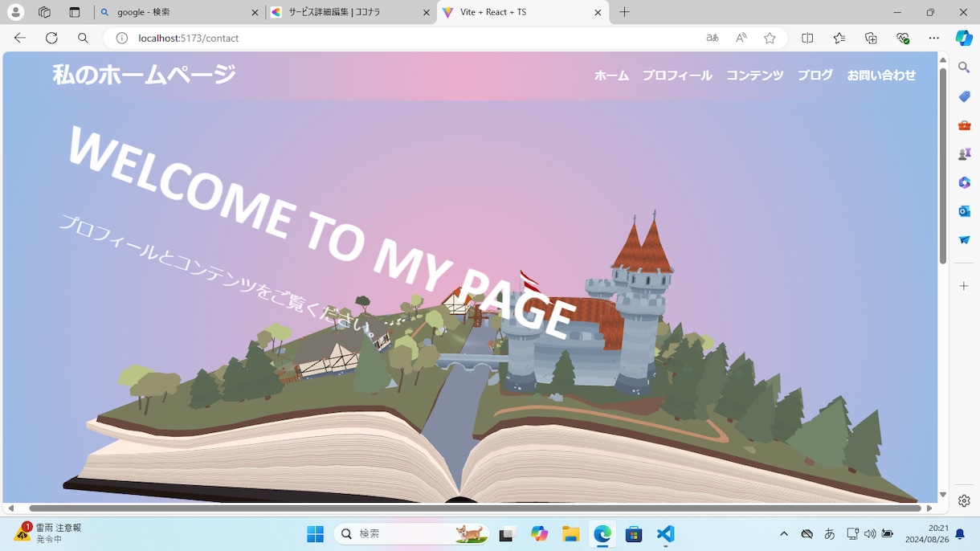Open the Microsoft Store taskbar icon
Screen dimensions: 980x551
click(x=634, y=534)
